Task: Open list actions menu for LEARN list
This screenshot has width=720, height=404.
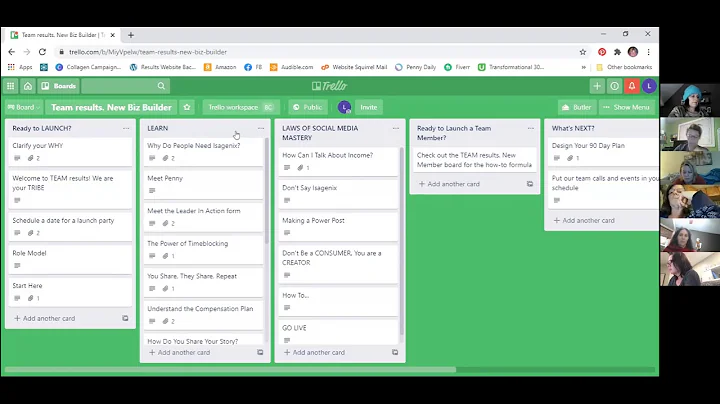Action: coord(261,129)
